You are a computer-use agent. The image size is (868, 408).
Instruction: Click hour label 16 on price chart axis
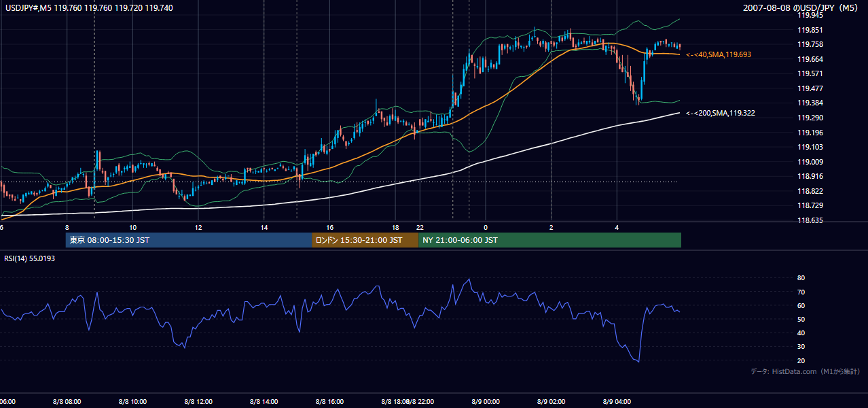coord(330,227)
